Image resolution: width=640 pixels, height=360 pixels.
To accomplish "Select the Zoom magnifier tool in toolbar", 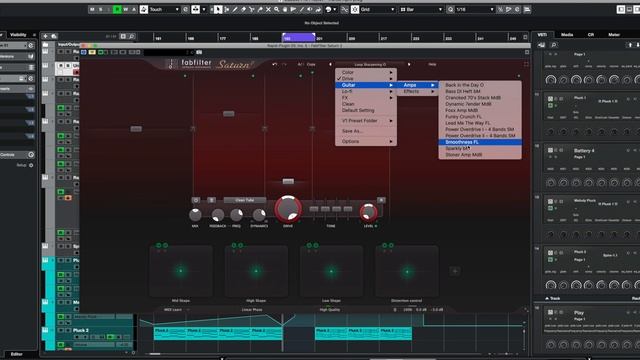I will [x=277, y=9].
